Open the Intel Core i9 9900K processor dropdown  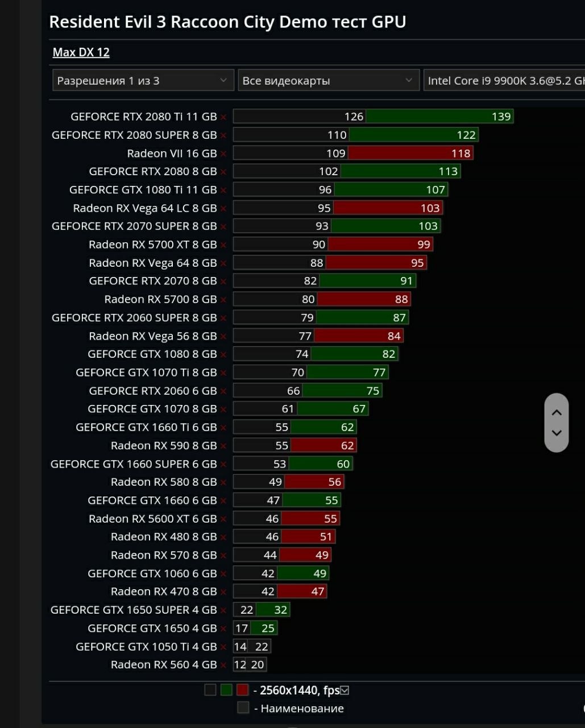coord(505,81)
